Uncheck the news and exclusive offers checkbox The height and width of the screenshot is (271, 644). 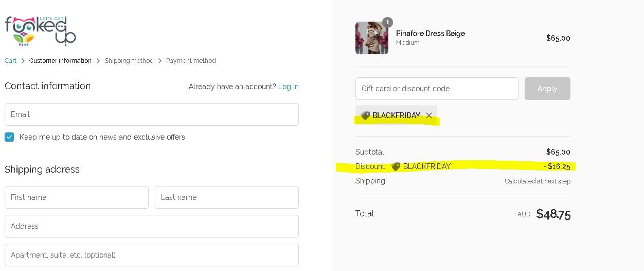pos(9,137)
